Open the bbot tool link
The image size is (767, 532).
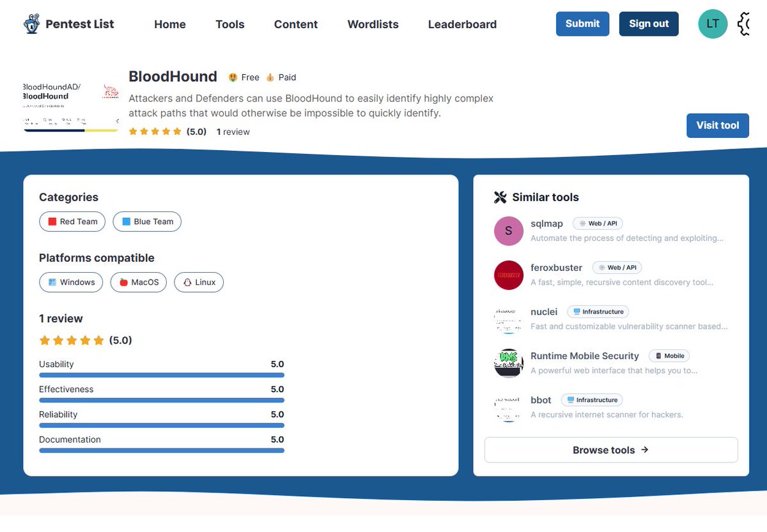[541, 400]
